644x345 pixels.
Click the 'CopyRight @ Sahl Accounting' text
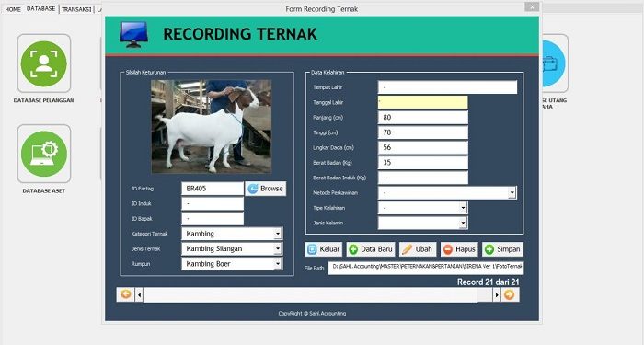pos(312,314)
